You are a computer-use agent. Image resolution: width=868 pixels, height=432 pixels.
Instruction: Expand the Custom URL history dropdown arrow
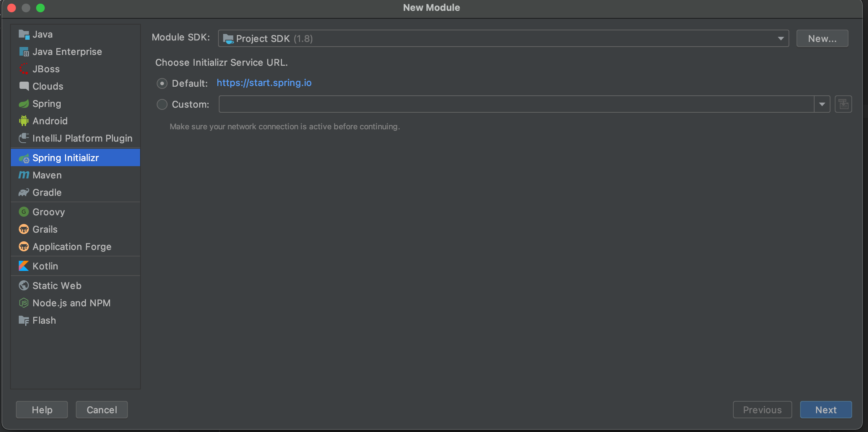coord(822,104)
